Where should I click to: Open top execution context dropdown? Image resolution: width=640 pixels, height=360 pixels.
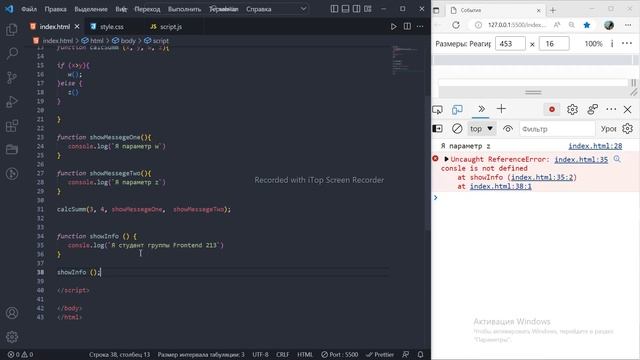coord(482,129)
